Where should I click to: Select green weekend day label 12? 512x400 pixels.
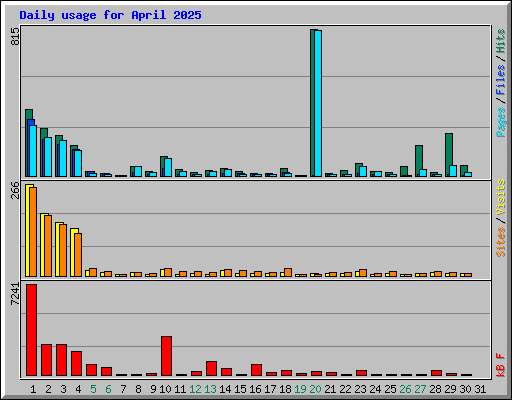click(195, 389)
